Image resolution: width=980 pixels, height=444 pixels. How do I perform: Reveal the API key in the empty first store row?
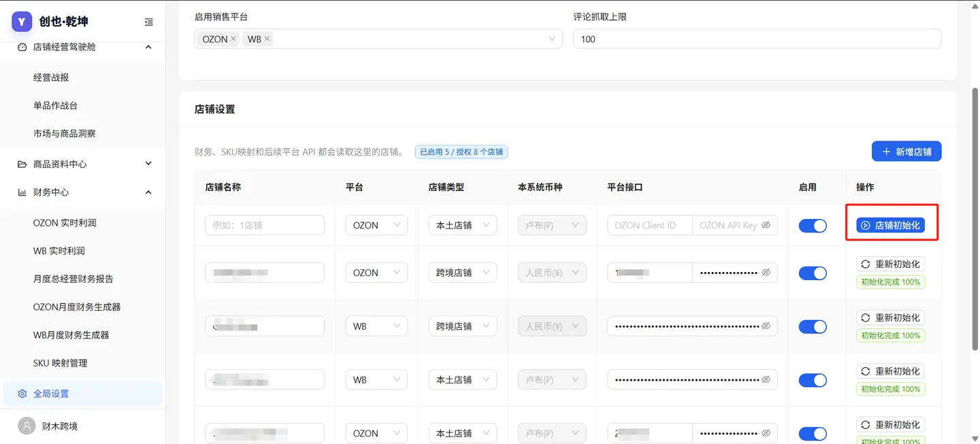click(x=766, y=225)
